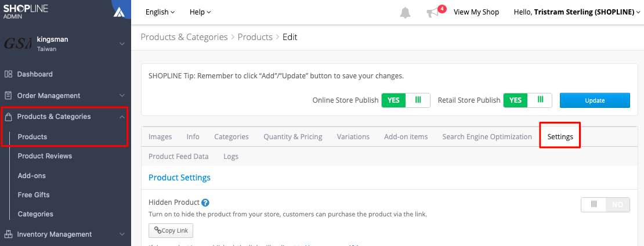Open Categories in the sidebar submenu

point(35,214)
